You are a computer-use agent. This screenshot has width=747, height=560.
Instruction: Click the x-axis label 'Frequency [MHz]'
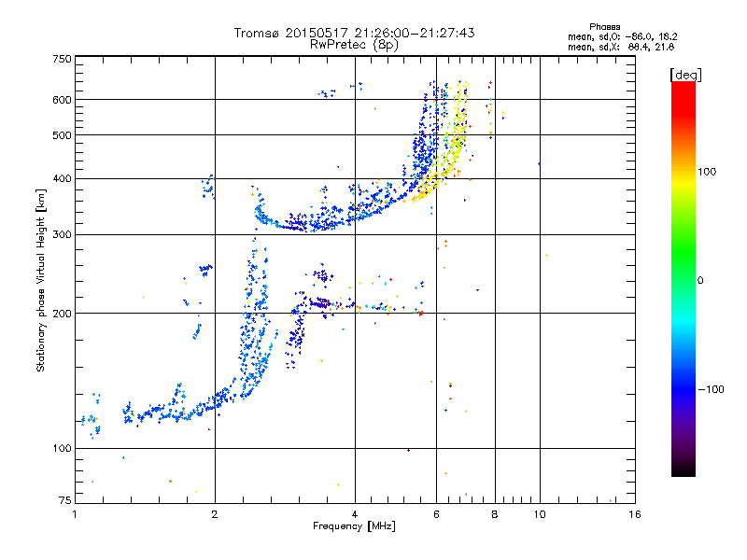coord(354,526)
